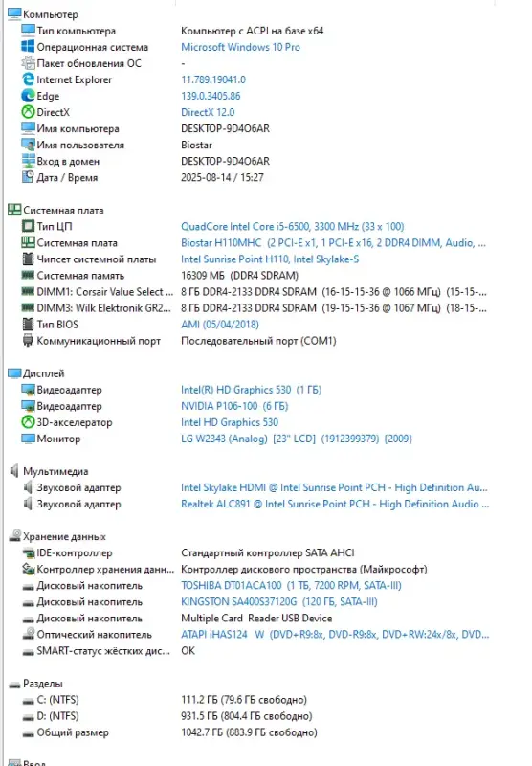Open the Microsoft Windows 10 Pro link
532x766 pixels.
tap(240, 47)
